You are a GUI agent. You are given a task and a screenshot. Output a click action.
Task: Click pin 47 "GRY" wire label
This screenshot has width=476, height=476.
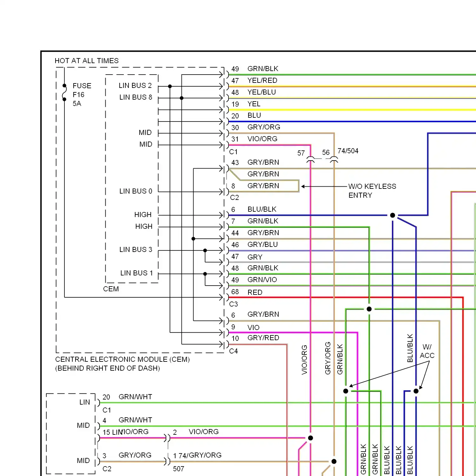255,257
